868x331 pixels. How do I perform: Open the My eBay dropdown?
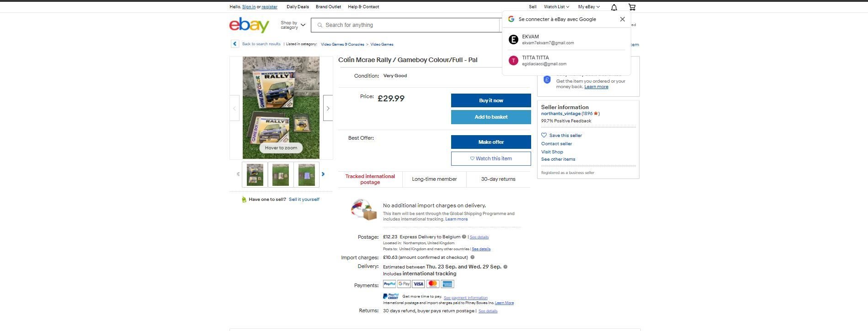[589, 7]
